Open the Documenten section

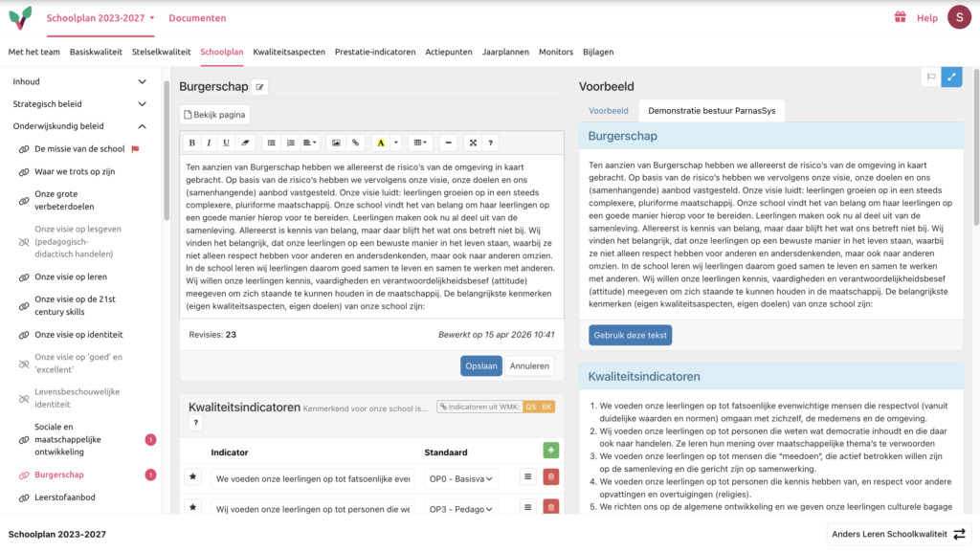197,18
